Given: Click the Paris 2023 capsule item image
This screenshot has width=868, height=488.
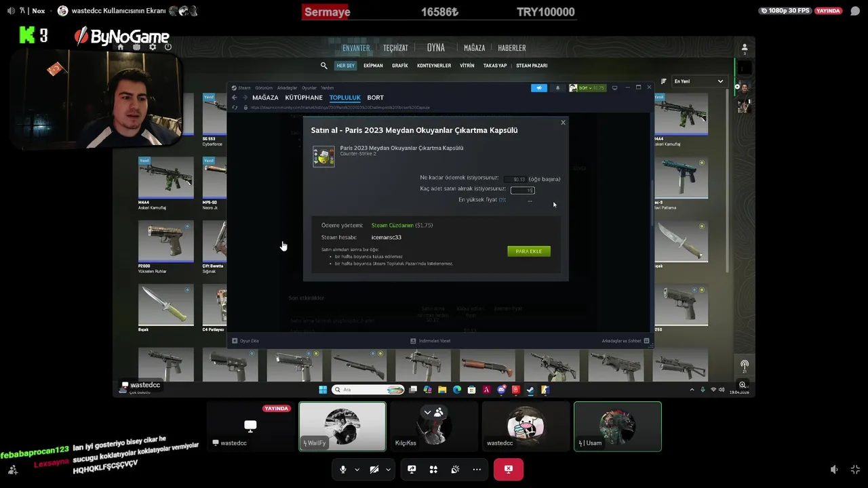Looking at the screenshot, I should click(323, 157).
